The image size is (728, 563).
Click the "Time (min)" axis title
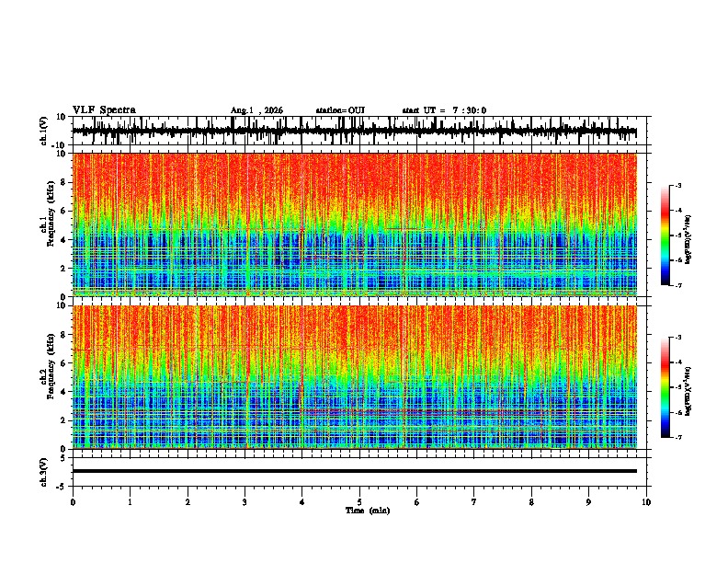(x=368, y=511)
